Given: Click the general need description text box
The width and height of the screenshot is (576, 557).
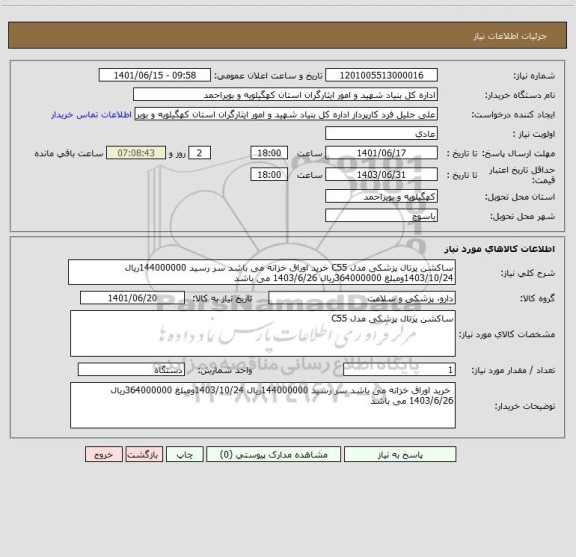Looking at the screenshot, I should coord(262,272).
